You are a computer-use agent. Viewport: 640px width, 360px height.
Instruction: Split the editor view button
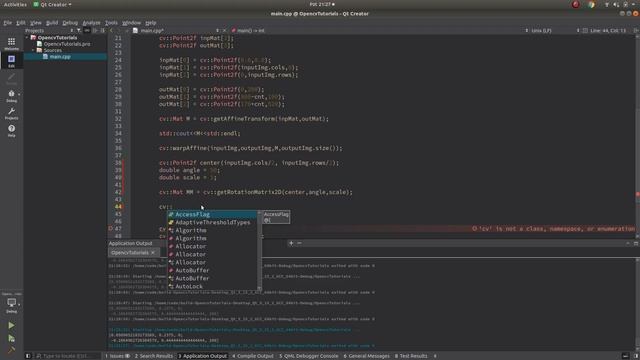(636, 31)
